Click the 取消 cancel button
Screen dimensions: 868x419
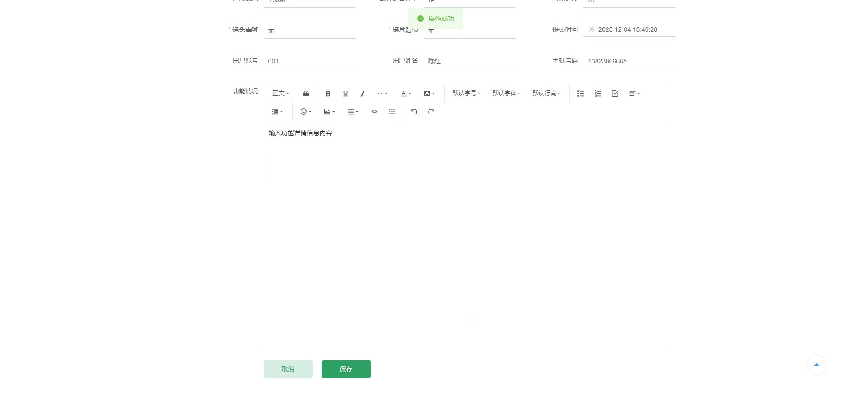pyautogui.click(x=288, y=369)
